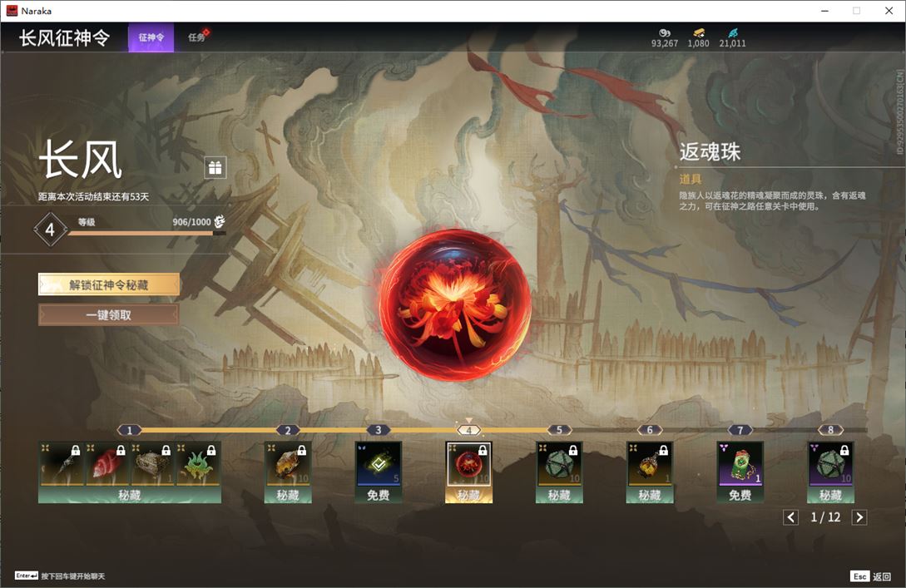Select the green plant reward at level 1
The image size is (906, 588).
pos(198,463)
